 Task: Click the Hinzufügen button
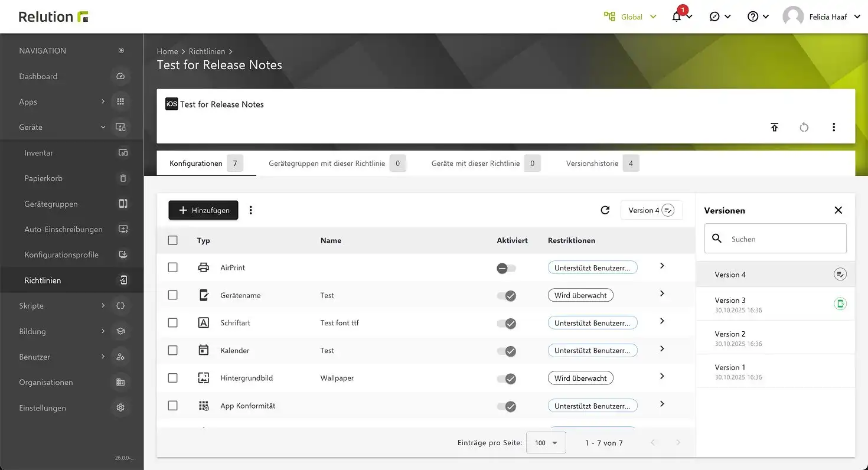click(203, 210)
